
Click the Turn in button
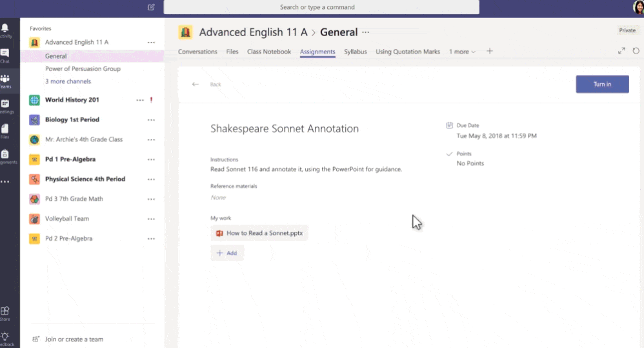click(602, 84)
